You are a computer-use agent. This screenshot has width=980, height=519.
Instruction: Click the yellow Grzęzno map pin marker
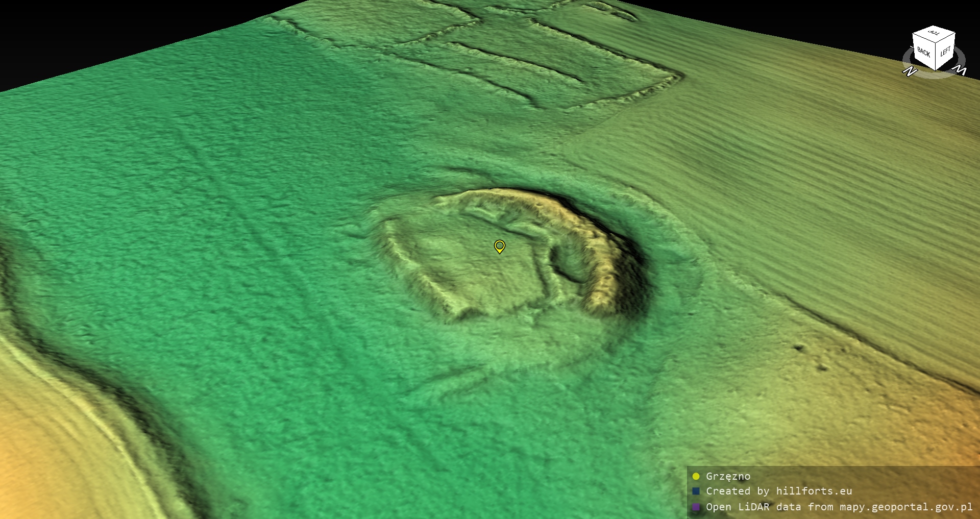click(x=500, y=246)
